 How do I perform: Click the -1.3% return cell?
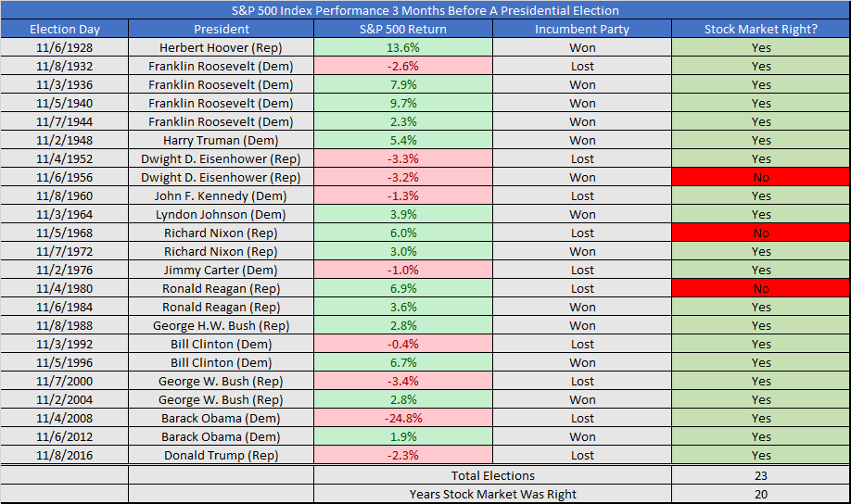[x=402, y=195]
